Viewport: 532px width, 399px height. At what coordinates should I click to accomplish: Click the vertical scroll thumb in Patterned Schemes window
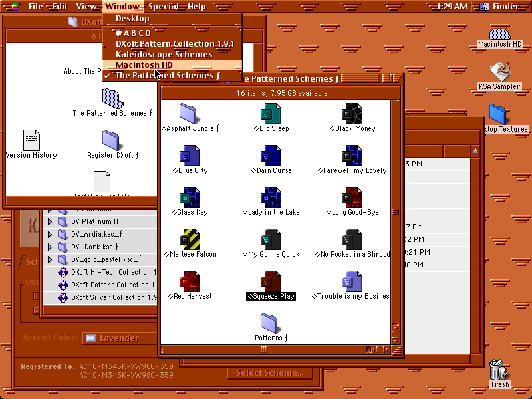click(x=395, y=212)
